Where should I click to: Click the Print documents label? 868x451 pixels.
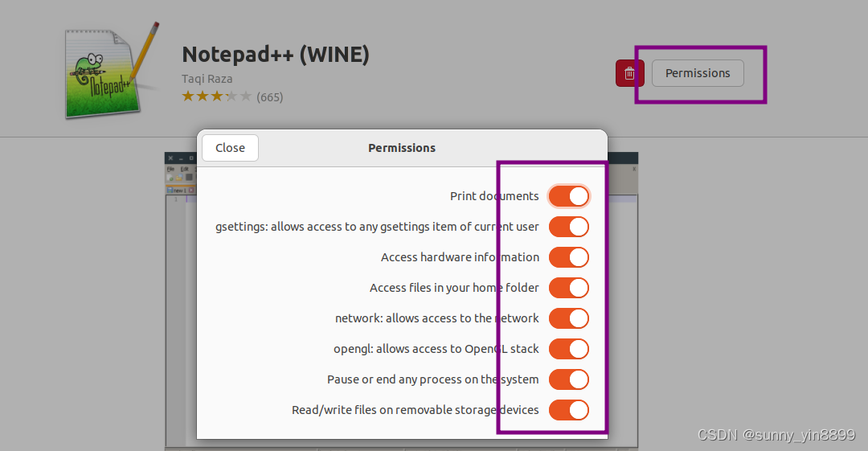494,196
